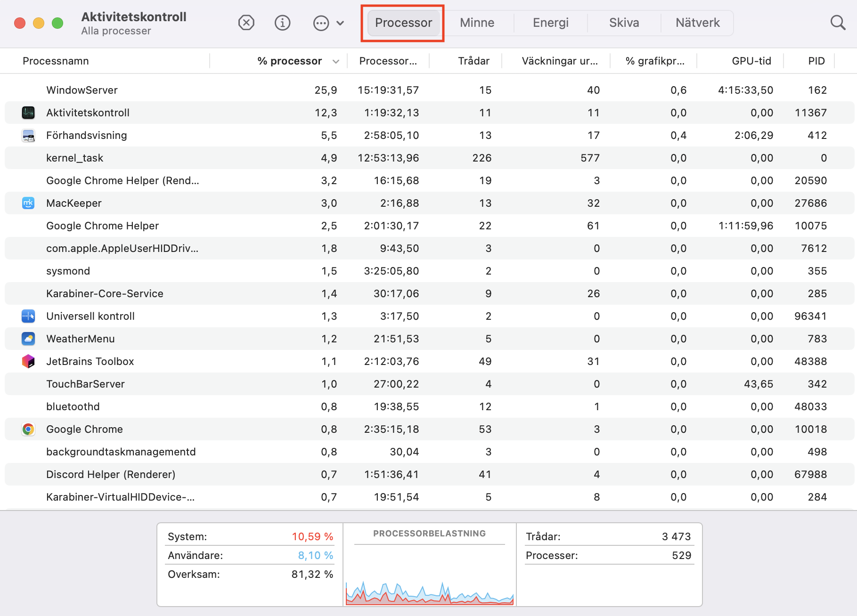Viewport: 857px width, 616px height.
Task: Select the Karabiner-Core-Service row
Action: pyautogui.click(x=429, y=293)
